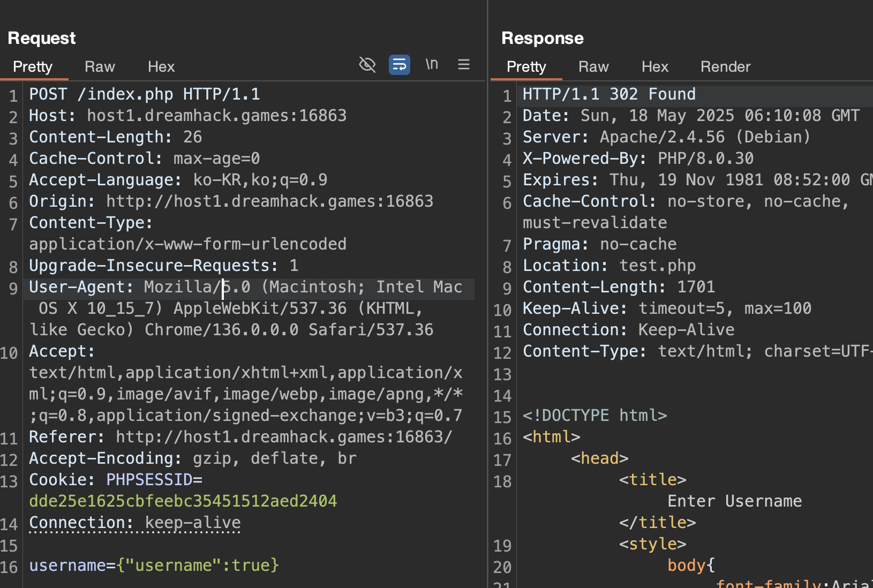Click the Location: test.php response header

click(609, 266)
